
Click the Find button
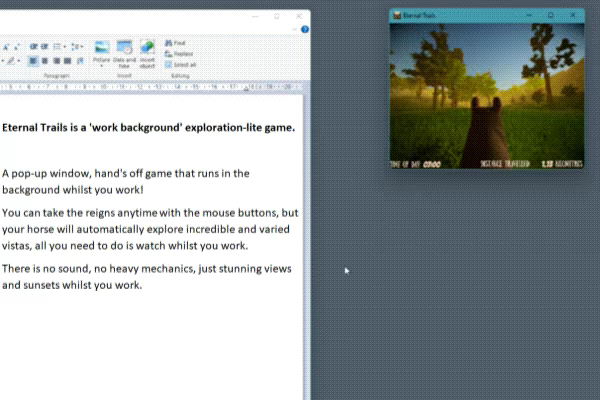click(175, 43)
